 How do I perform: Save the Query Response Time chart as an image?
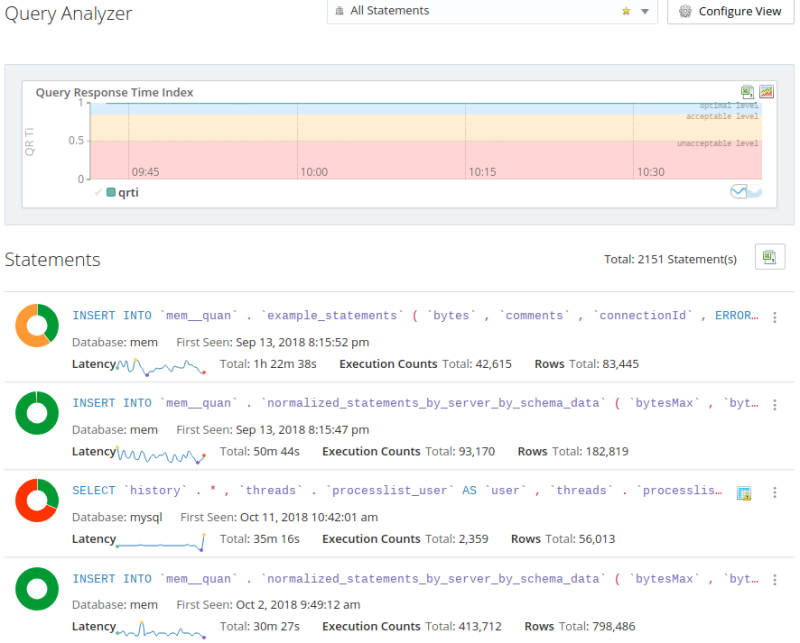766,91
